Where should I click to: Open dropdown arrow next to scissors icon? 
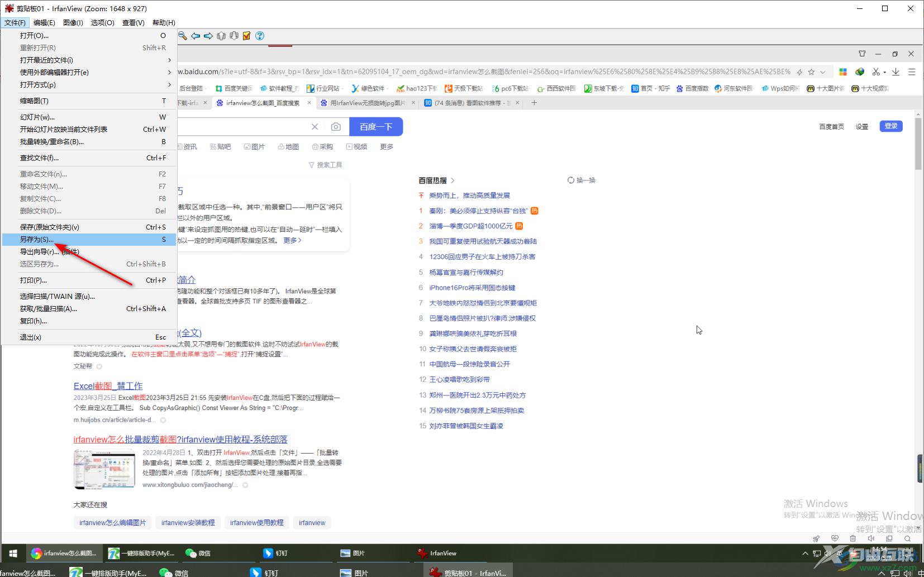pyautogui.click(x=885, y=72)
